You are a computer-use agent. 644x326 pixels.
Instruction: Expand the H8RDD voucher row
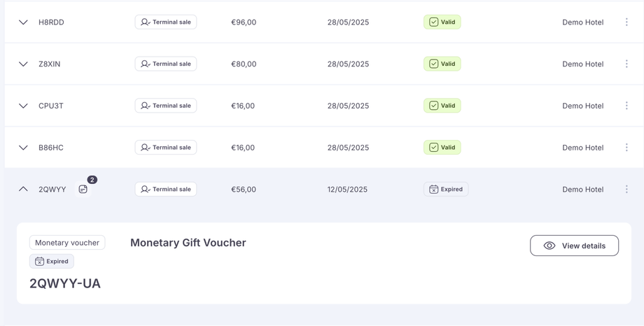pos(23,22)
